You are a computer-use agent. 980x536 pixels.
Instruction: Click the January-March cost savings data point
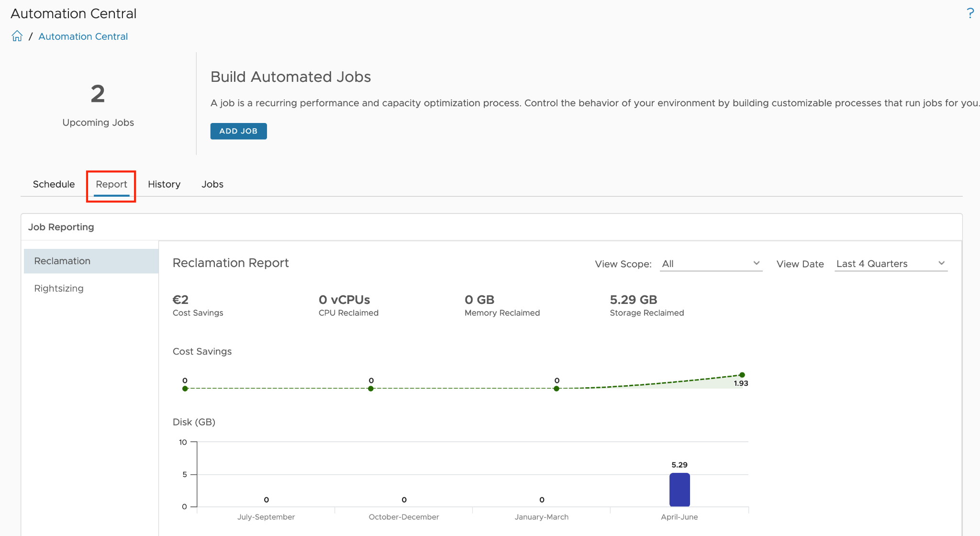(557, 389)
